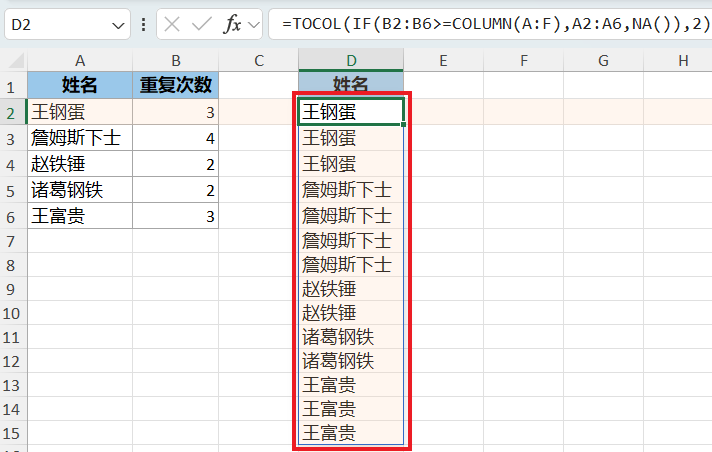Click cell A1 header 姓名
This screenshot has height=452, width=712.
(80, 85)
